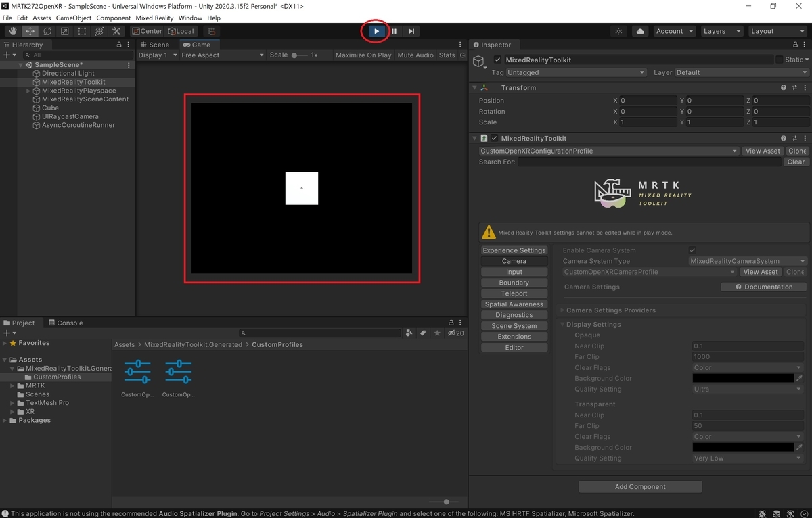Advance one frame with Step button
This screenshot has height=518, width=812.
click(x=411, y=31)
